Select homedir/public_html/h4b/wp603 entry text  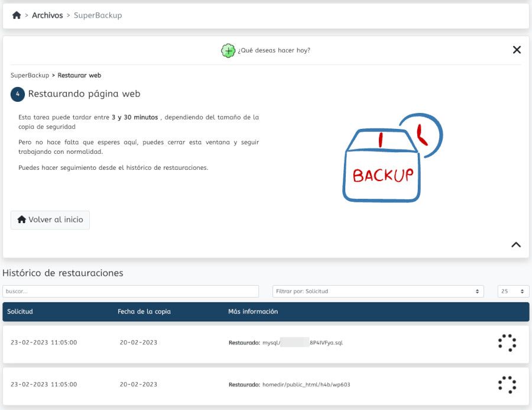(x=306, y=385)
